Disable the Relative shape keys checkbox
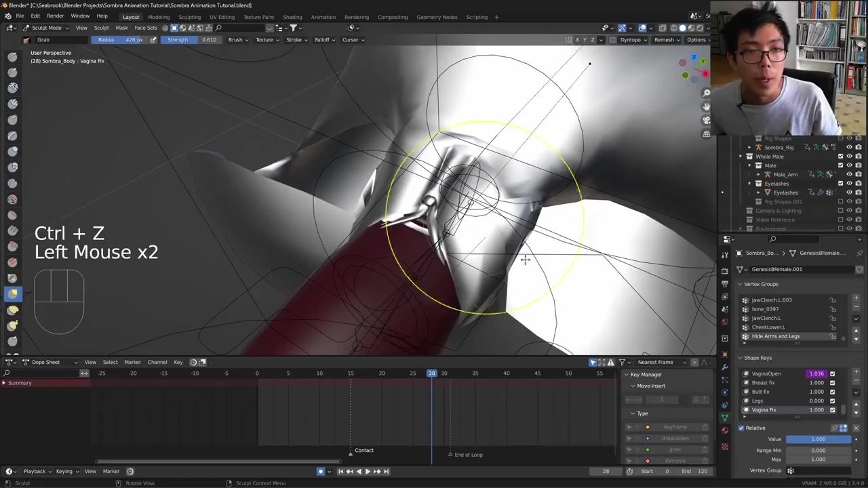The image size is (868, 488). coord(741,428)
